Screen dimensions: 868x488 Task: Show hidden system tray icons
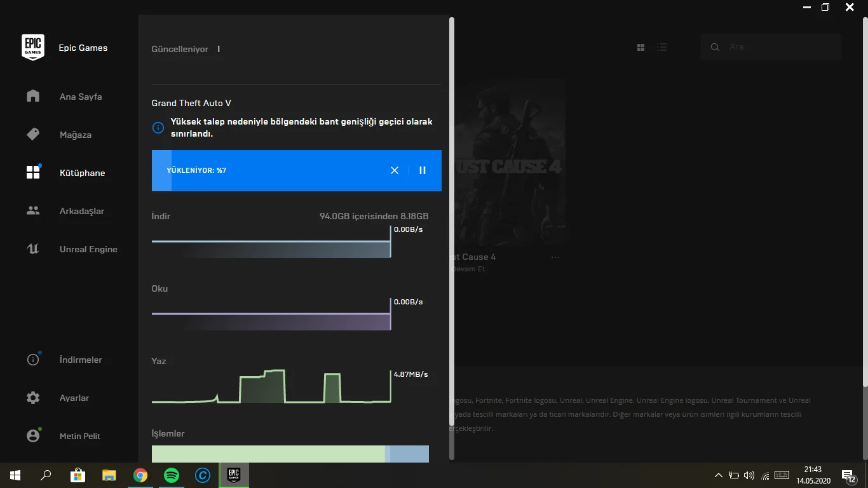pos(719,475)
